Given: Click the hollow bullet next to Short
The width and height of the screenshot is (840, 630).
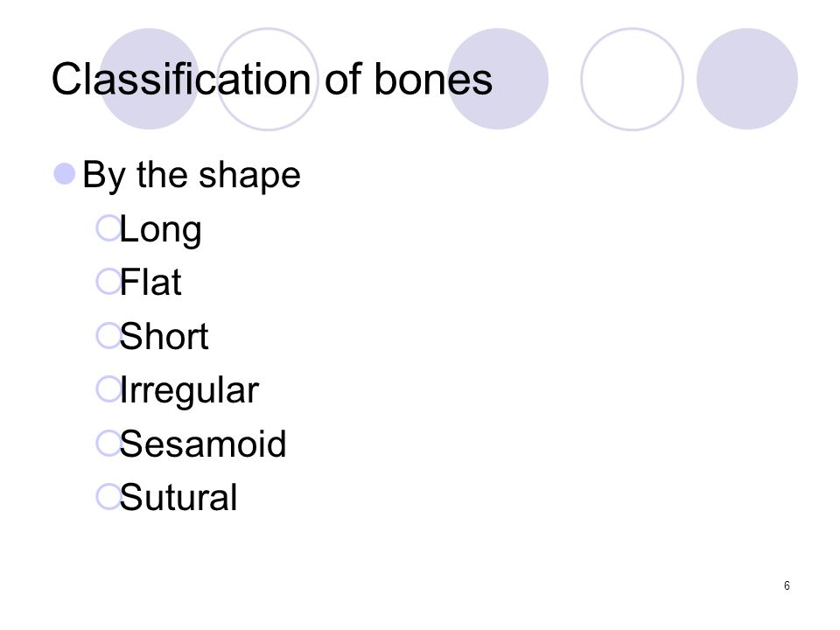Looking at the screenshot, I should coord(108,336).
